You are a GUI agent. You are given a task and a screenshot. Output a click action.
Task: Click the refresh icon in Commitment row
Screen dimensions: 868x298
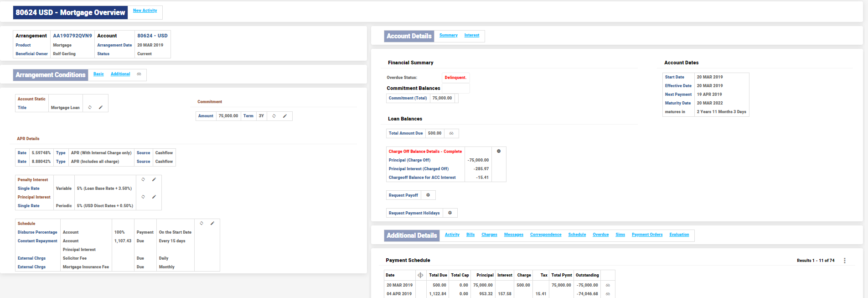(x=274, y=116)
